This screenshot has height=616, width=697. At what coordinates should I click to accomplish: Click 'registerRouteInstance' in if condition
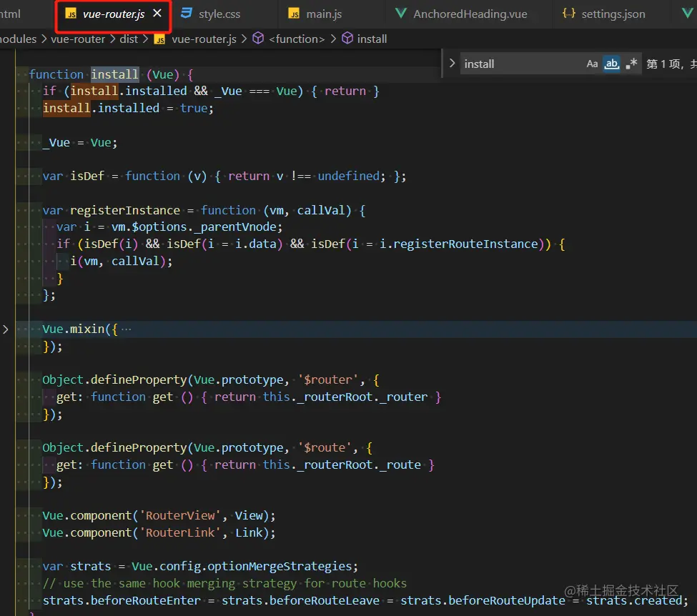point(465,244)
